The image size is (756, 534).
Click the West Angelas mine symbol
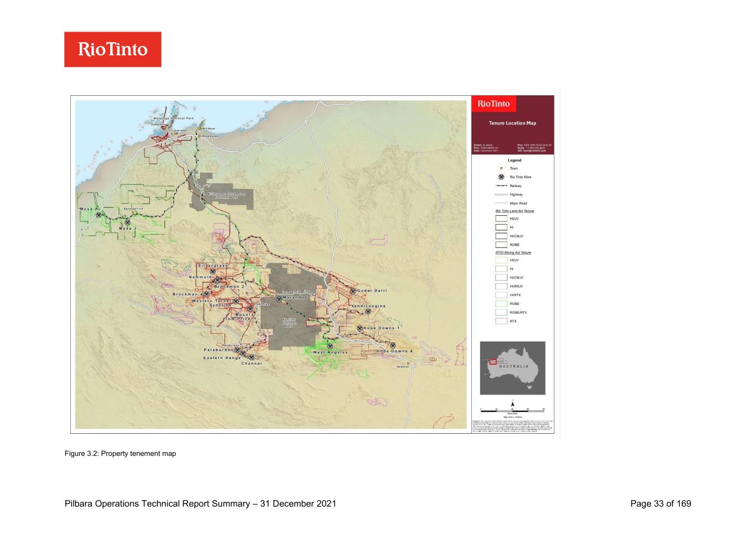pos(331,346)
